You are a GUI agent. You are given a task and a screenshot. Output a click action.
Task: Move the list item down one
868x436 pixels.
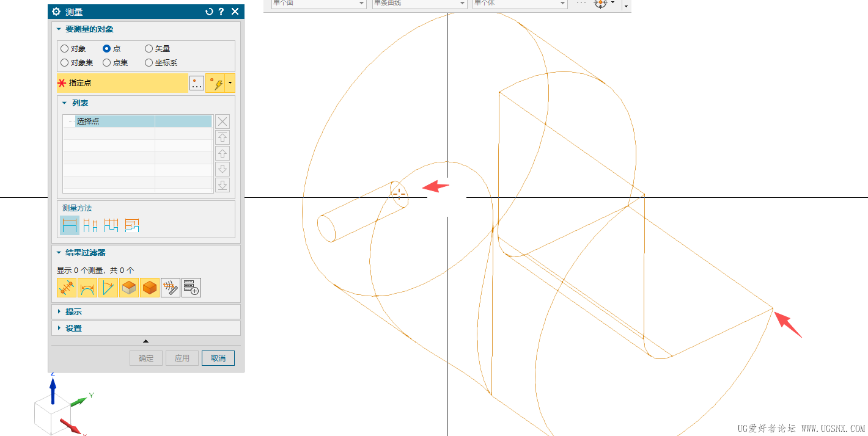point(223,169)
